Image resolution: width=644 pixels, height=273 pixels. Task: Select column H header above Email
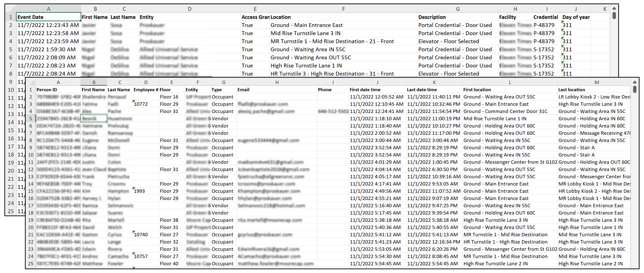pos(277,82)
